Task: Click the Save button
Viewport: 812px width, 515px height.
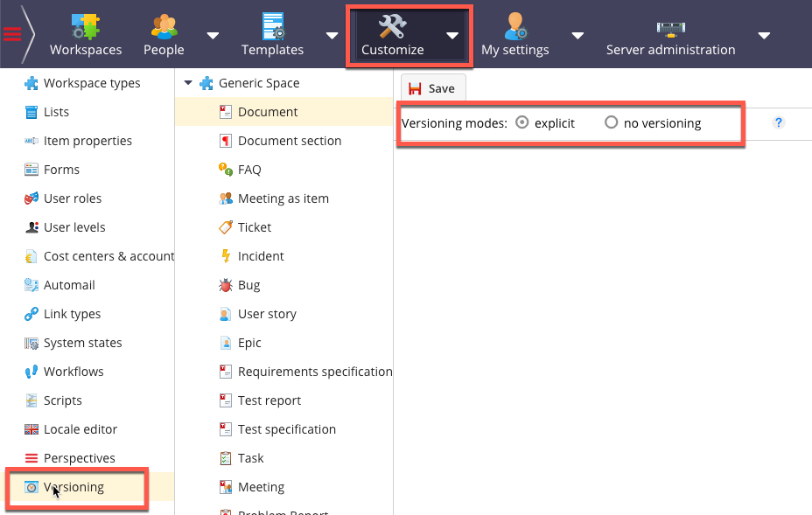Action: tap(433, 88)
